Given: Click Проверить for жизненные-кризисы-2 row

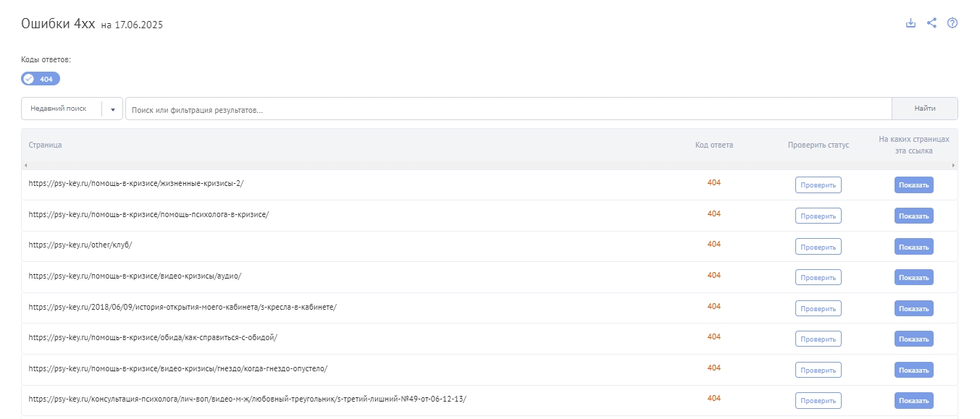Looking at the screenshot, I should click(818, 185).
